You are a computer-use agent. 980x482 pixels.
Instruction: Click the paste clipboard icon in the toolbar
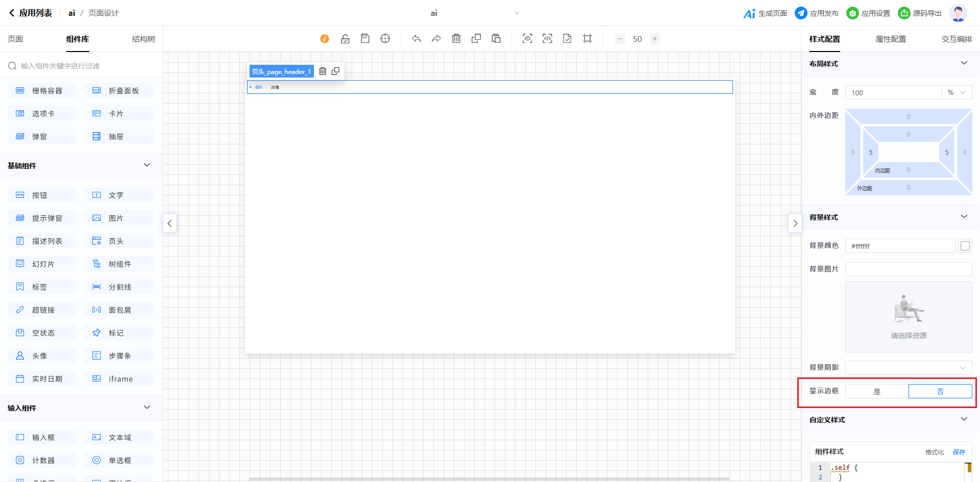tap(496, 39)
